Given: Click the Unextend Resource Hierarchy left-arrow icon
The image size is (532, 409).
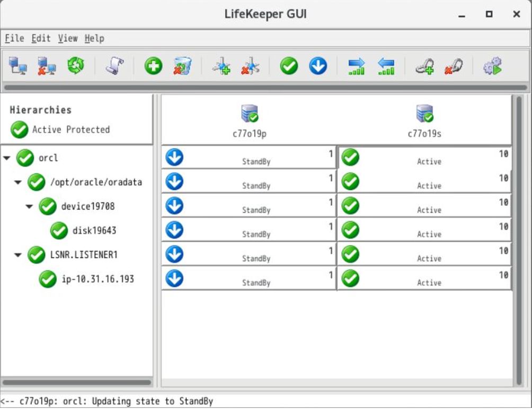Looking at the screenshot, I should (386, 66).
